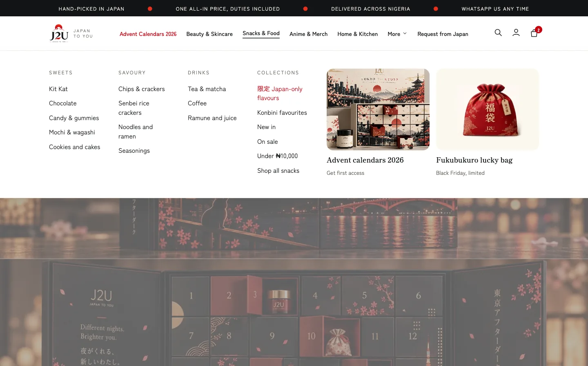
Task: Expand the More dropdown menu
Action: (x=397, y=34)
